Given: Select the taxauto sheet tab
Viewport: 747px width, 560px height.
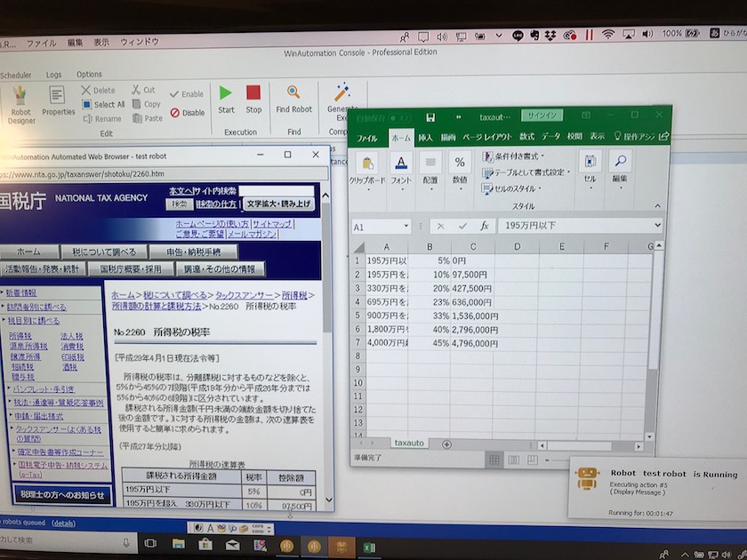Looking at the screenshot, I should pyautogui.click(x=409, y=443).
